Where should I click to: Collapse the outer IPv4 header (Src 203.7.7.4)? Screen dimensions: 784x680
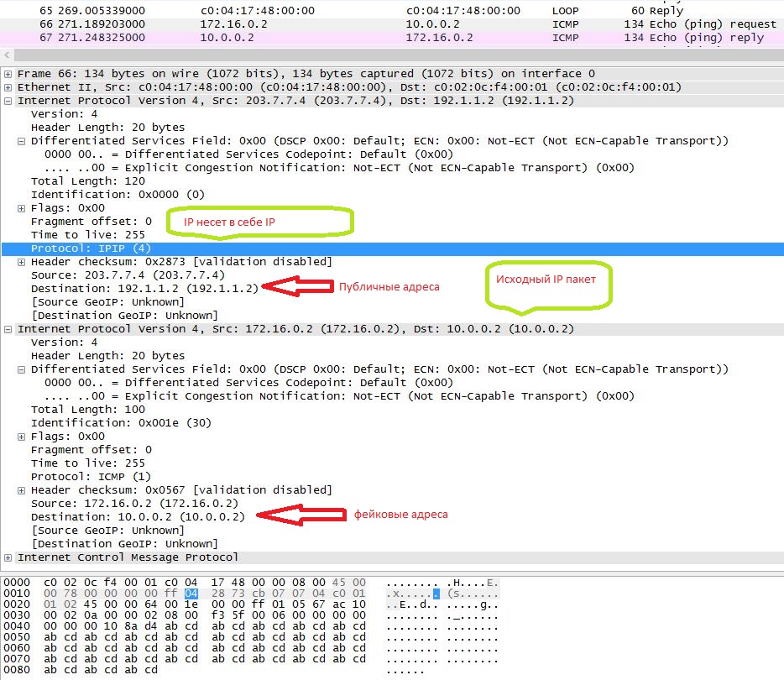click(8, 101)
